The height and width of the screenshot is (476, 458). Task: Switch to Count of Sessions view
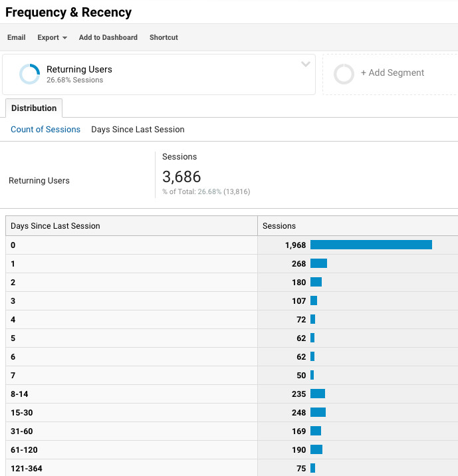[45, 130]
